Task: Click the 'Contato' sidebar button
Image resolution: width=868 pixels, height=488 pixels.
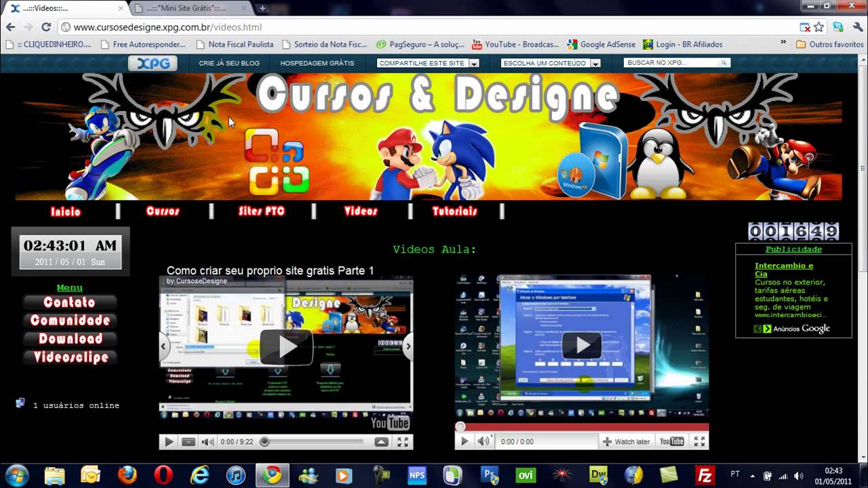Action: [70, 302]
